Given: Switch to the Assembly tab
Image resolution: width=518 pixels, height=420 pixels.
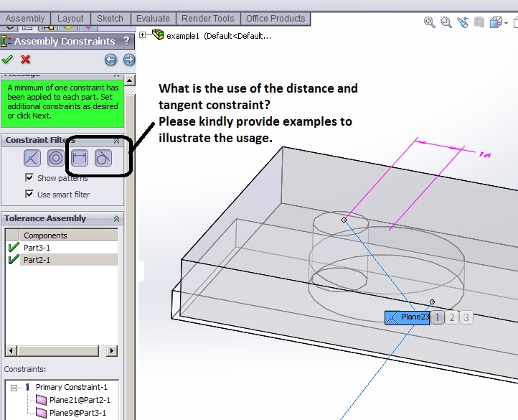Looking at the screenshot, I should (25, 19).
